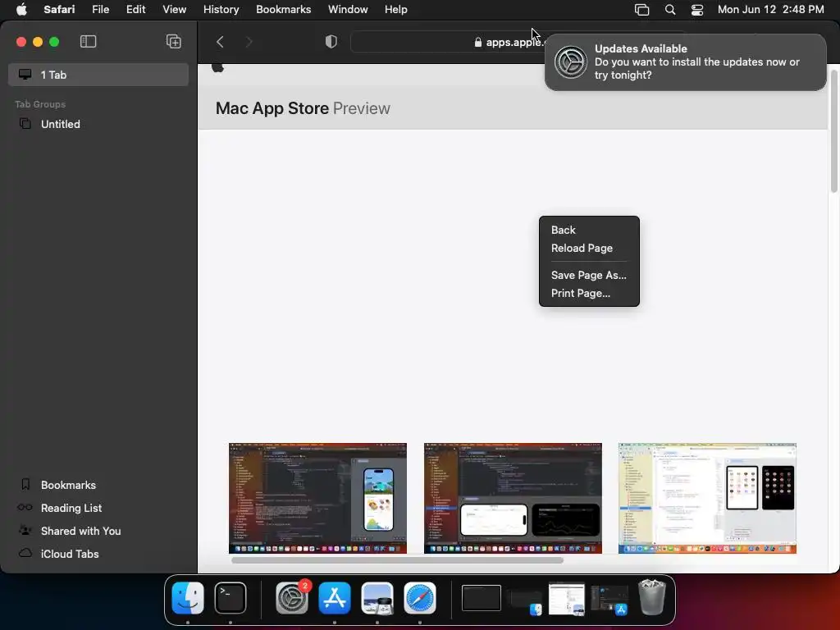Screen dimensions: 840x630
Task: Choose Save Page As… in context menu
Action: click(x=589, y=275)
